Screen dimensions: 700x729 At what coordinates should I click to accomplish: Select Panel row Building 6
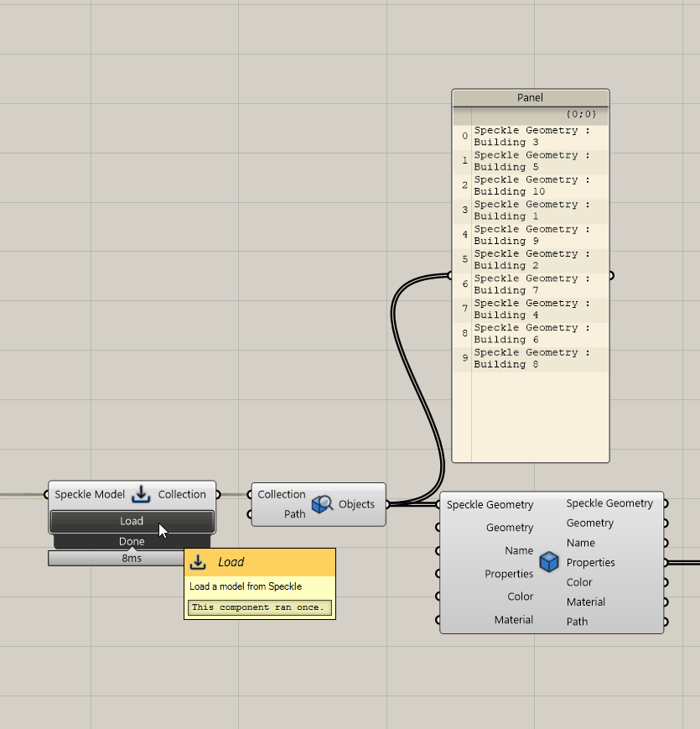531,333
